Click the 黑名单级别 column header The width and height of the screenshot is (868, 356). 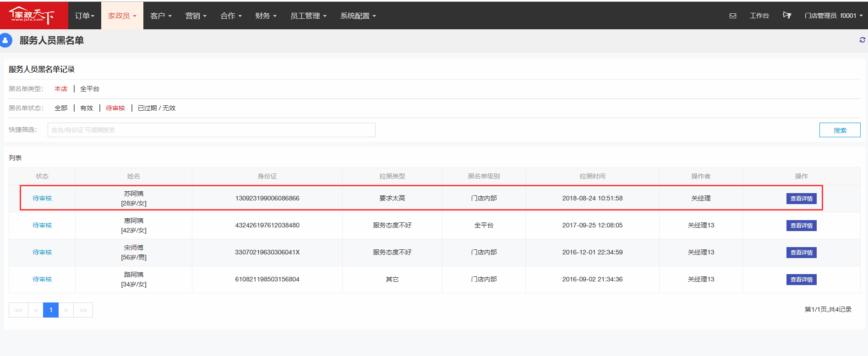click(484, 176)
